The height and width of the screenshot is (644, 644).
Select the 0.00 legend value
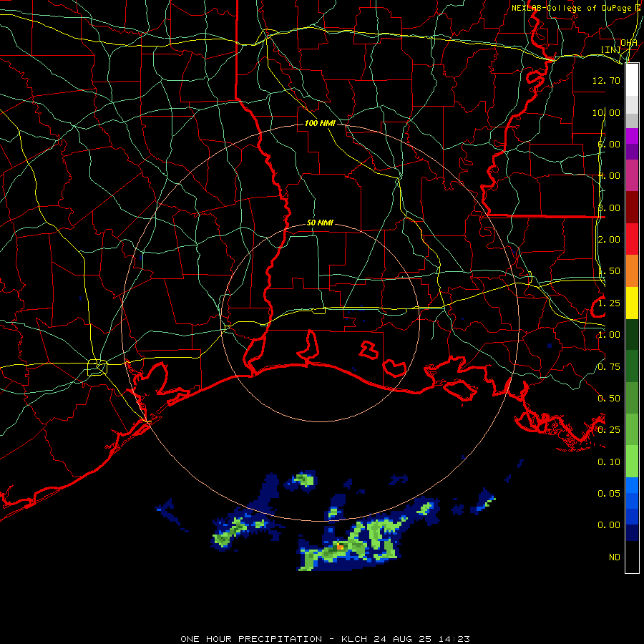(x=609, y=525)
